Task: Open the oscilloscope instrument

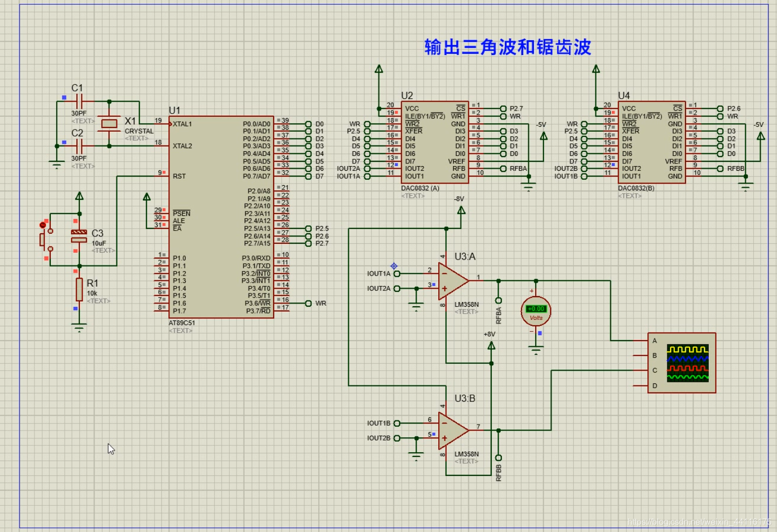Action: pos(682,363)
